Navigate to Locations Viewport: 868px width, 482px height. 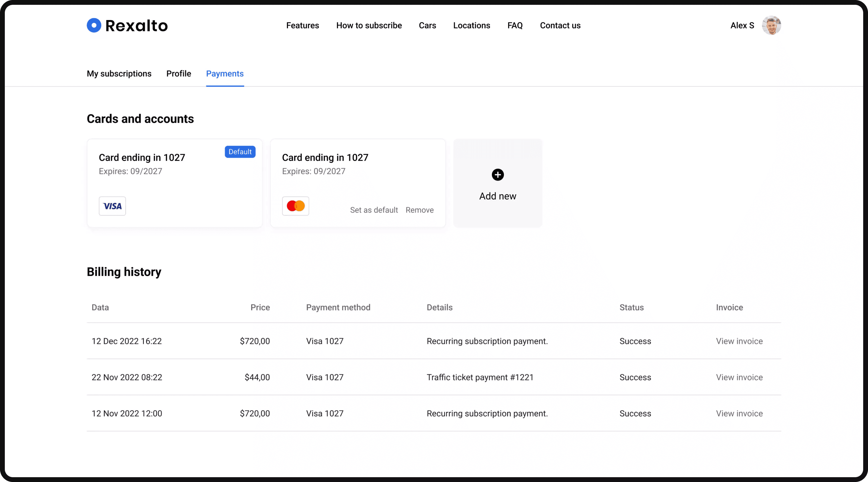(x=472, y=26)
